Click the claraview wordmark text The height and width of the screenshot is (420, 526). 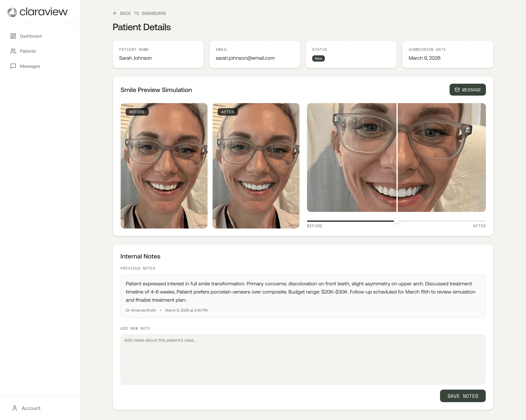[x=43, y=12]
